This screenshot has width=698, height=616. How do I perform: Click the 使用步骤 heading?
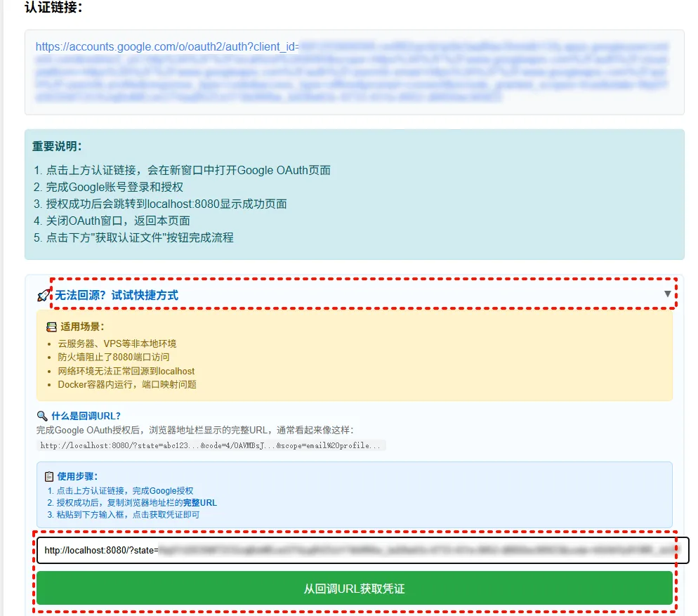[74, 476]
